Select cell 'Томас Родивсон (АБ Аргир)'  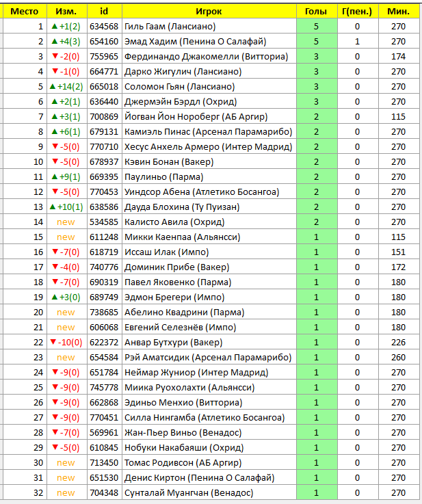pos(209,463)
